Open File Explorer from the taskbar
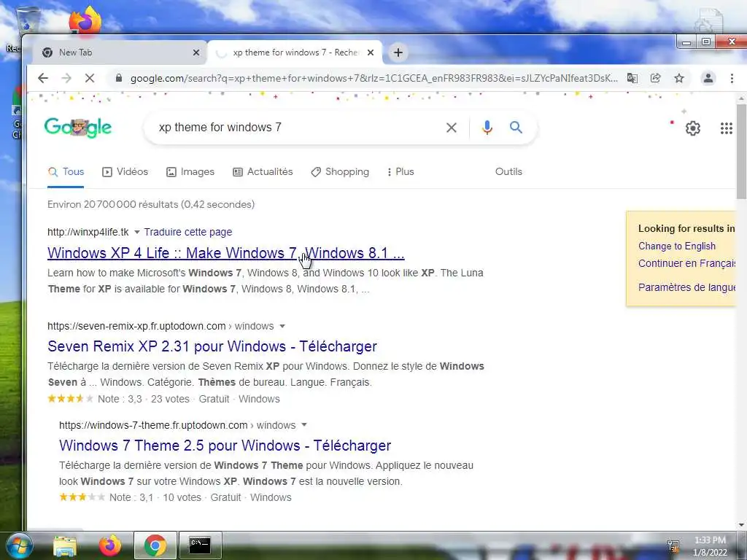Image resolution: width=747 pixels, height=560 pixels. (x=65, y=545)
